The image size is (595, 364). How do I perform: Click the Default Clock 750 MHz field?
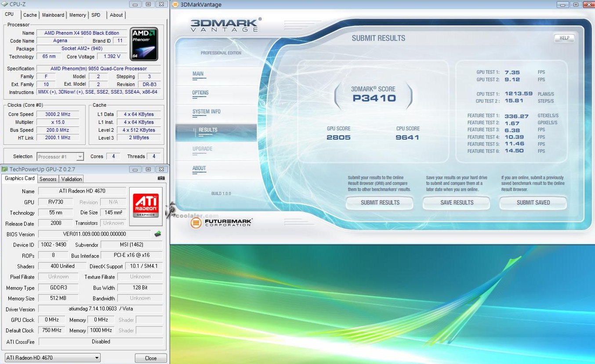[x=52, y=330]
